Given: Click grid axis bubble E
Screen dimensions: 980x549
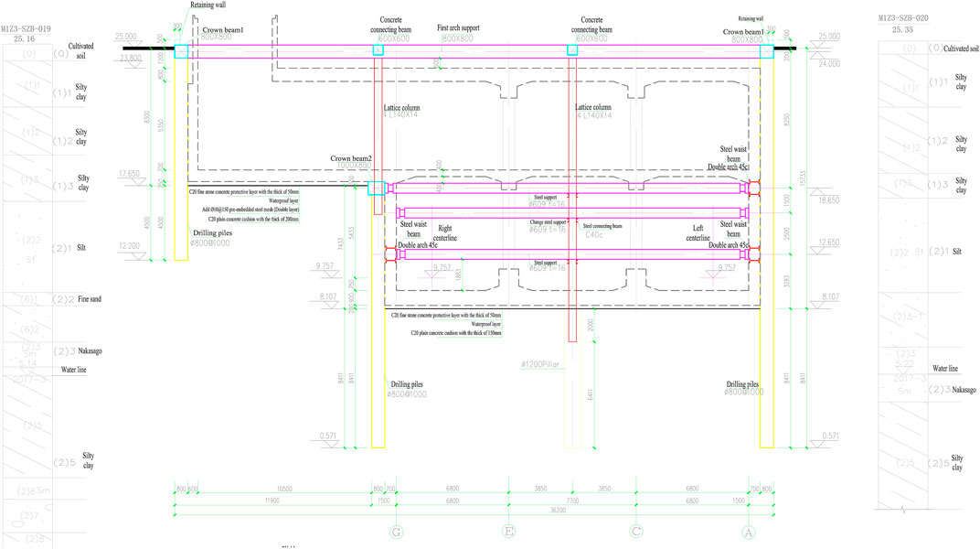Looking at the screenshot, I should [509, 532].
